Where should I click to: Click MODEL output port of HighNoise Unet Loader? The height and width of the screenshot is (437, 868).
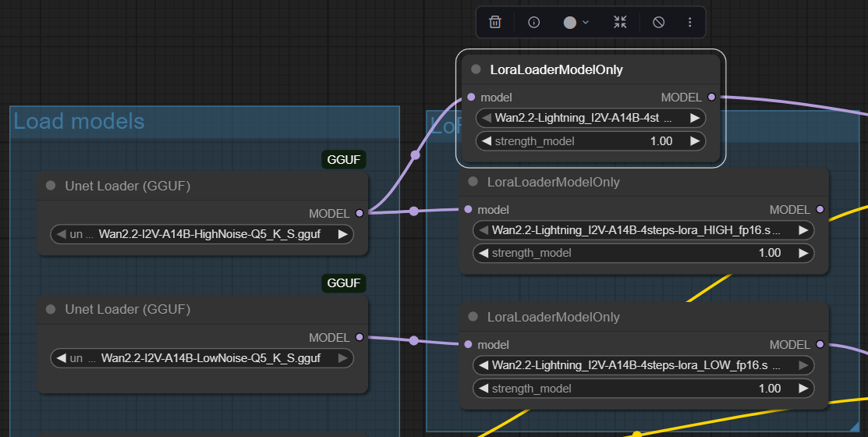tap(360, 213)
